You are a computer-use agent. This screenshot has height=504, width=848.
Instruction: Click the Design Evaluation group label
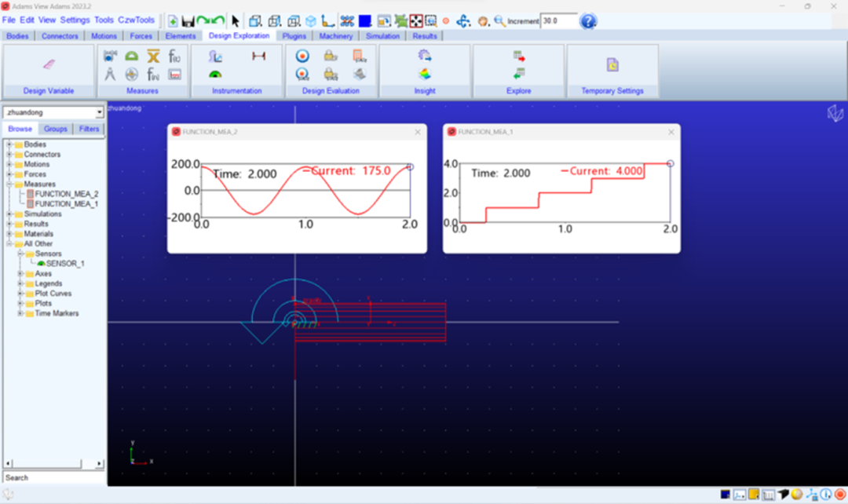pyautogui.click(x=331, y=91)
